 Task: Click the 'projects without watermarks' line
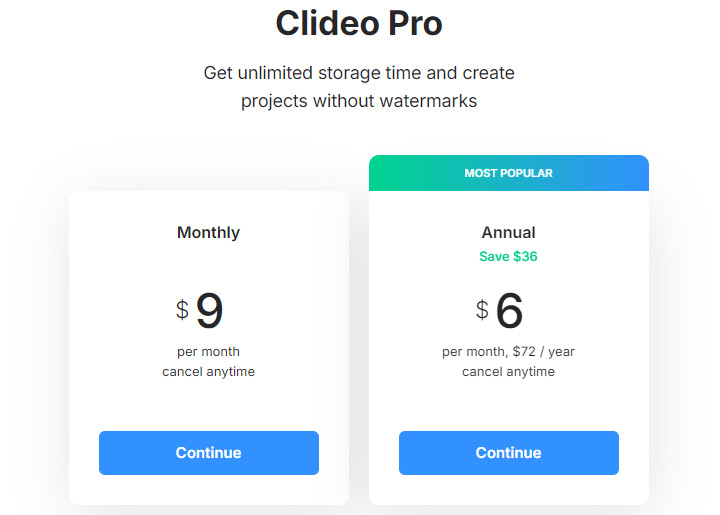[x=359, y=101]
